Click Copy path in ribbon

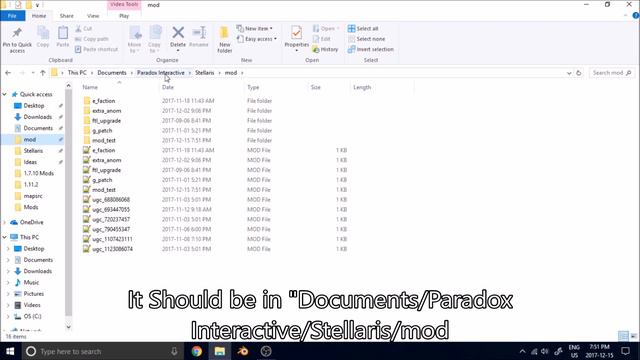tap(92, 39)
